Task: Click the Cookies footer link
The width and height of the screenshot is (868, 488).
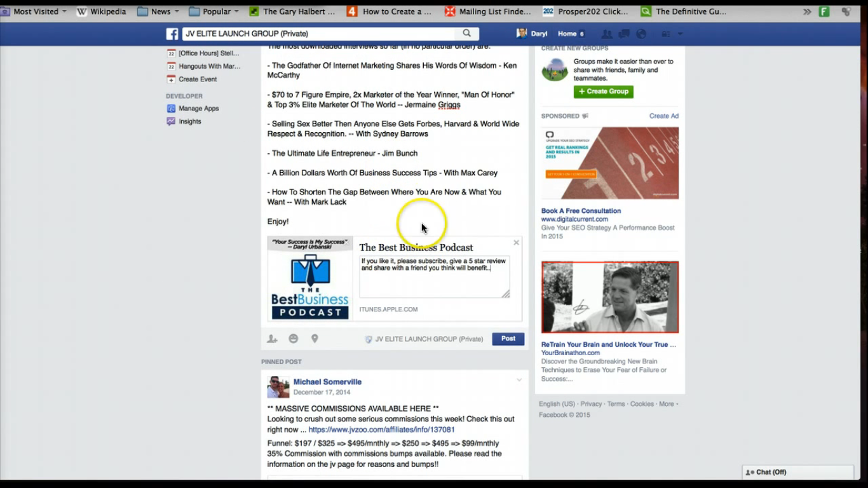Action: (642, 404)
